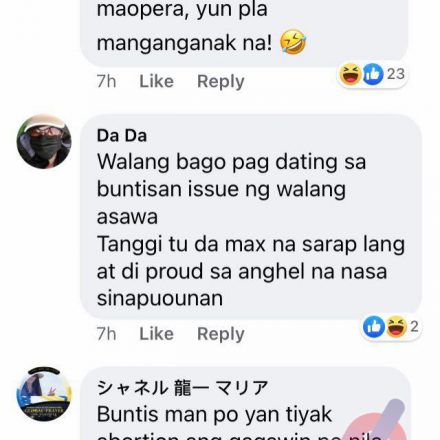Like Da Da's comment
440x440 pixels.
coord(156,334)
